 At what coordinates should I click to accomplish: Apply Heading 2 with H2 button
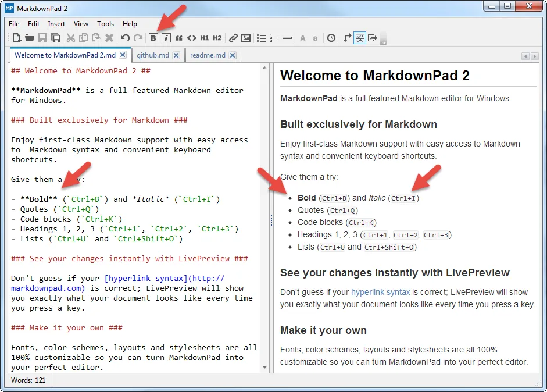click(x=217, y=38)
